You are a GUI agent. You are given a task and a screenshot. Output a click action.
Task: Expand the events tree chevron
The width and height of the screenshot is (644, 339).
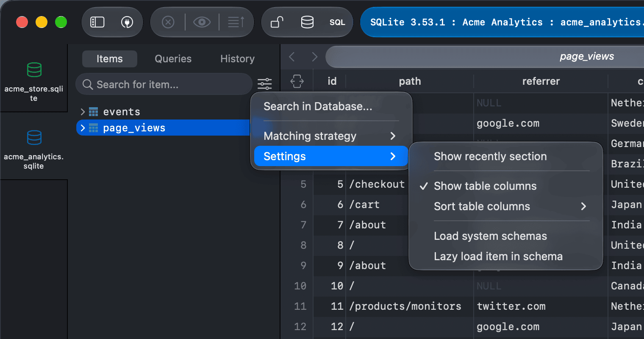(x=83, y=112)
